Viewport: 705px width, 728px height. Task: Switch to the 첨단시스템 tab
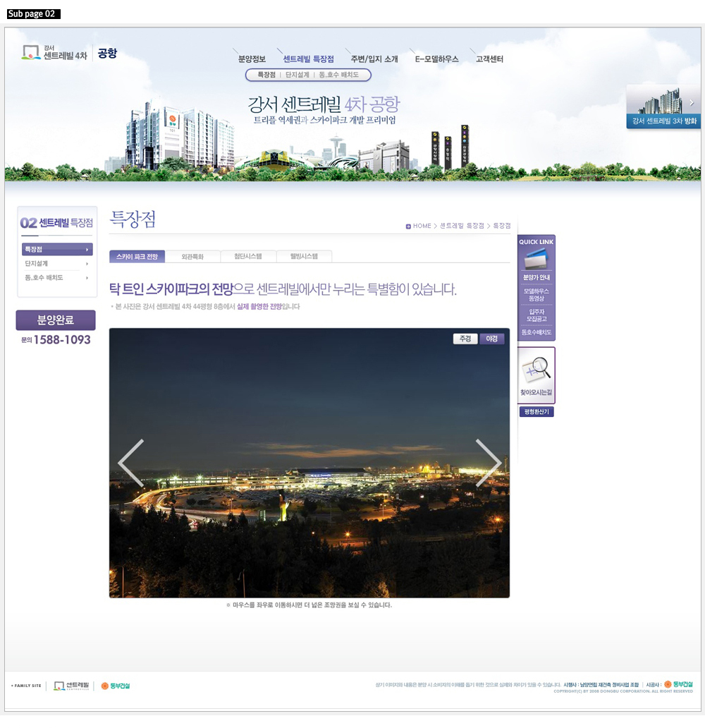(x=248, y=257)
